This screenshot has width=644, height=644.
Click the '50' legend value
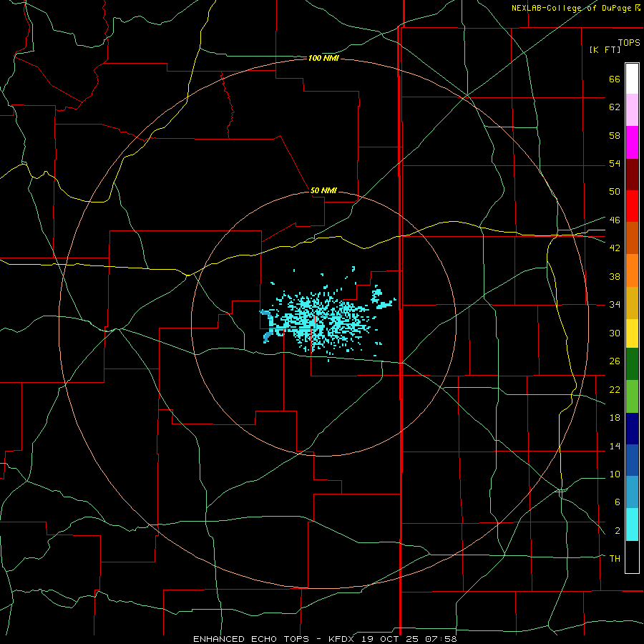[615, 191]
